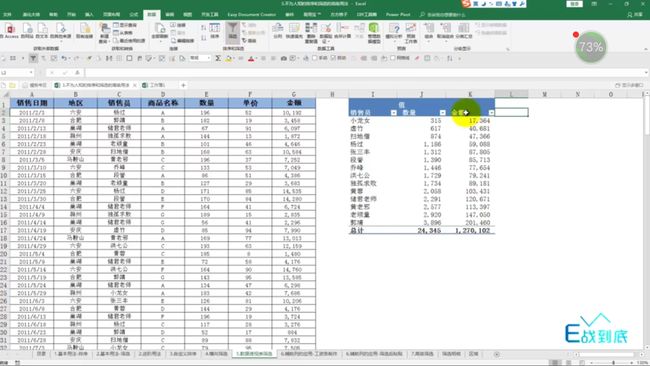This screenshot has width=650, height=366.
Task: Click From Table (从表格) option
Action: pyautogui.click(x=123, y=33)
